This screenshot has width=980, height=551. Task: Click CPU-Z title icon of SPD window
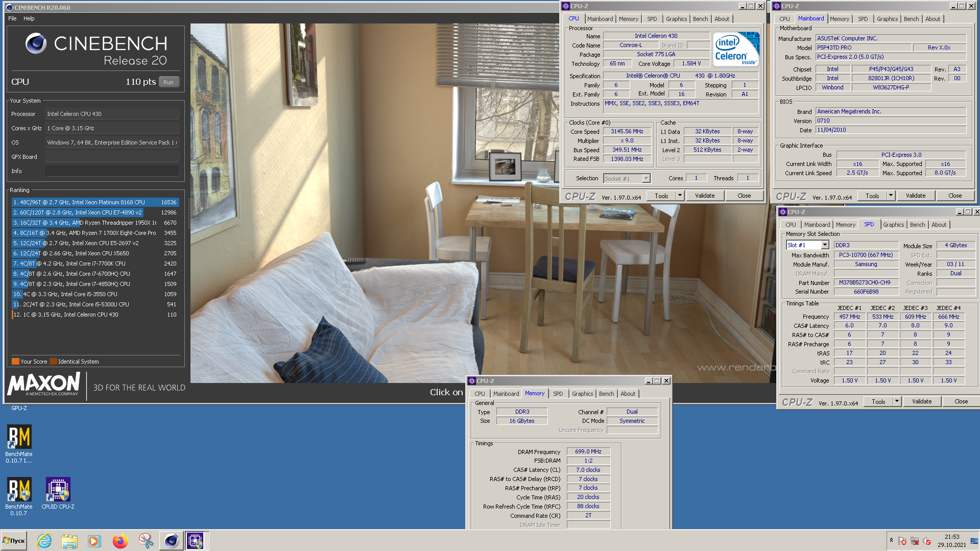[782, 212]
